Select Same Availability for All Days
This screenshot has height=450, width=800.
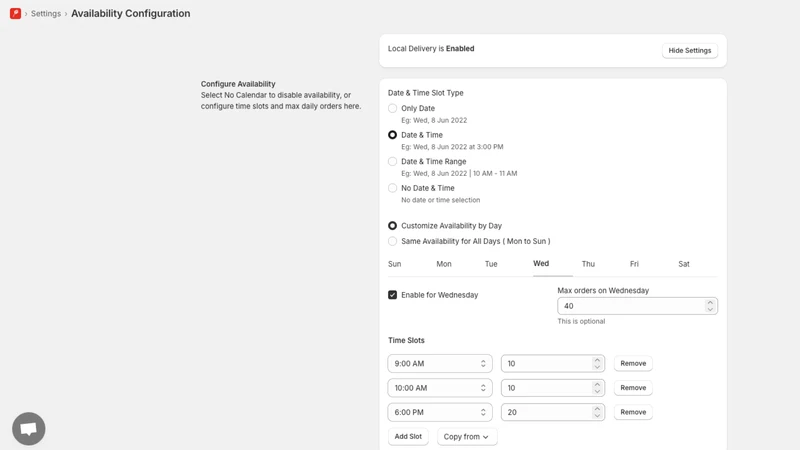pyautogui.click(x=392, y=241)
